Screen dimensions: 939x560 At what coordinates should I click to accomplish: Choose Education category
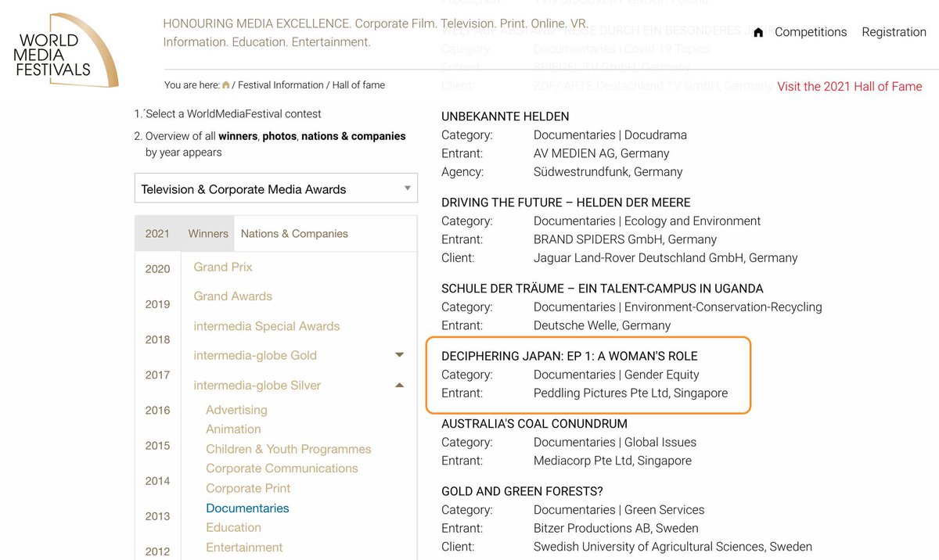pyautogui.click(x=233, y=528)
